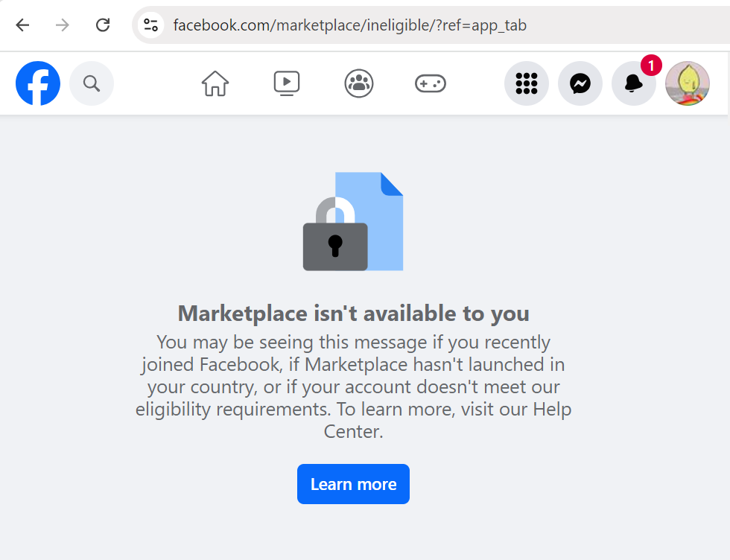Click the eligibility explanation paragraph text
This screenshot has height=560, width=730.
tap(353, 386)
